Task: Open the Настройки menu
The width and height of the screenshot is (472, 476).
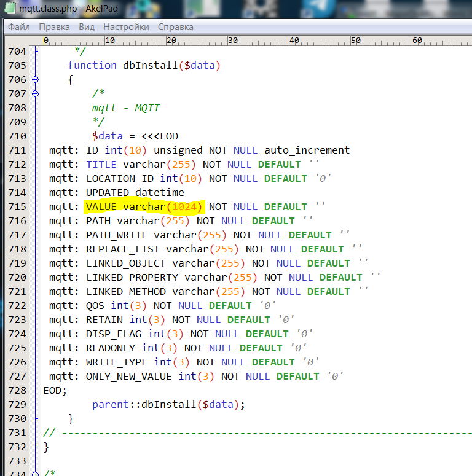Action: point(126,27)
